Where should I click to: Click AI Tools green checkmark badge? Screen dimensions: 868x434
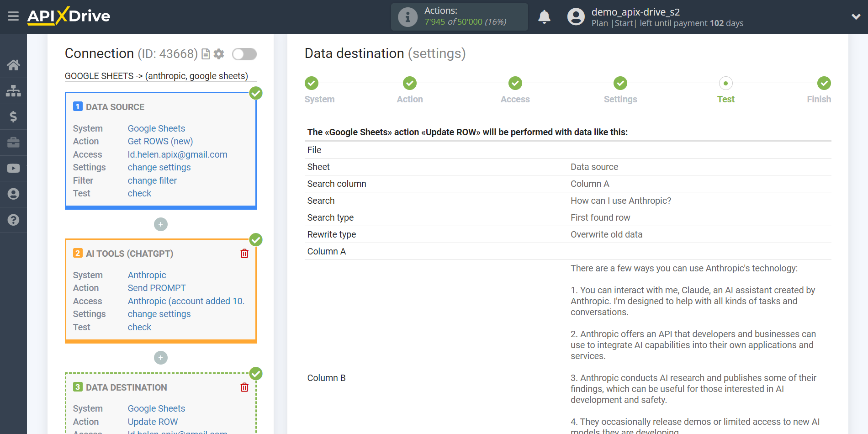(256, 240)
